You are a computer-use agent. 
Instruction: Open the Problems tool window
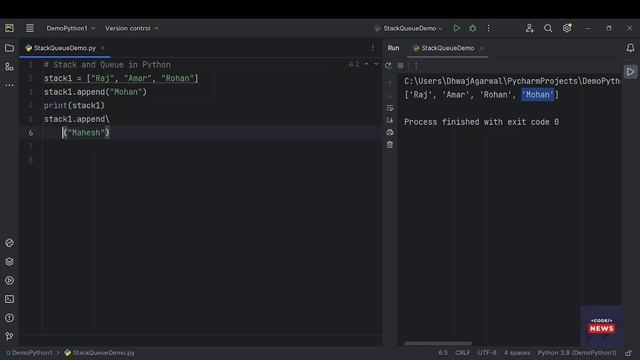[x=9, y=318]
